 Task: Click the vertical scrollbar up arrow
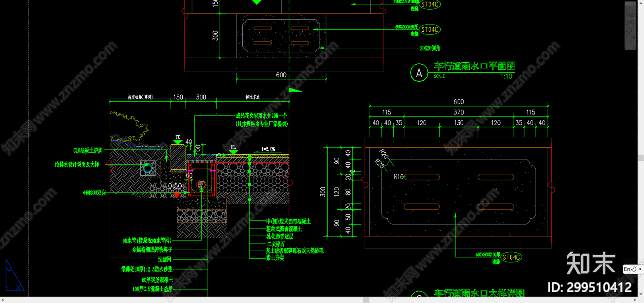point(641,2)
